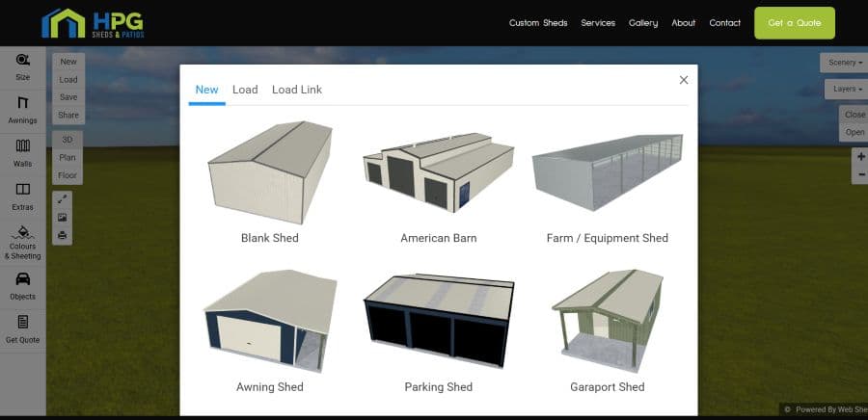Switch to 3D view
Image resolution: width=868 pixels, height=420 pixels.
[68, 140]
